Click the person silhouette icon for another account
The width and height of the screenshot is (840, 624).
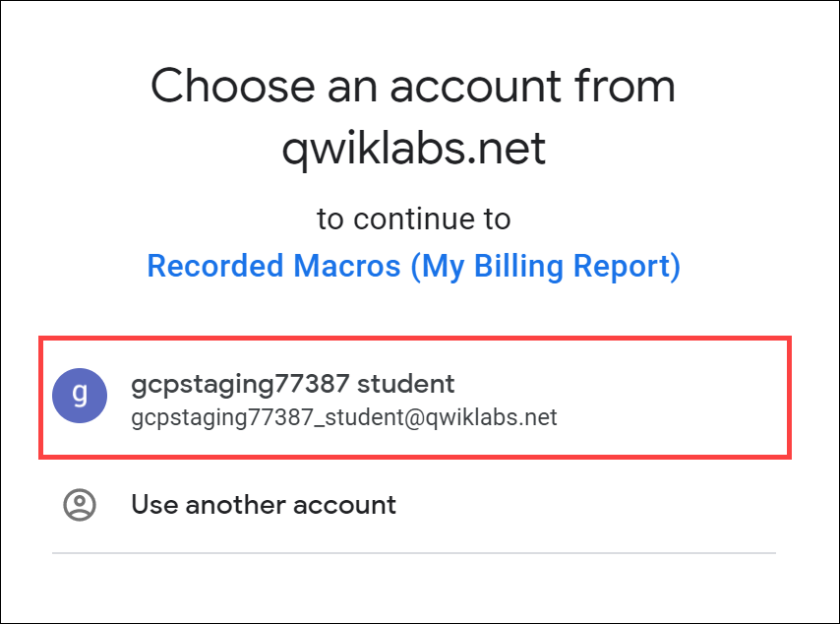point(80,505)
